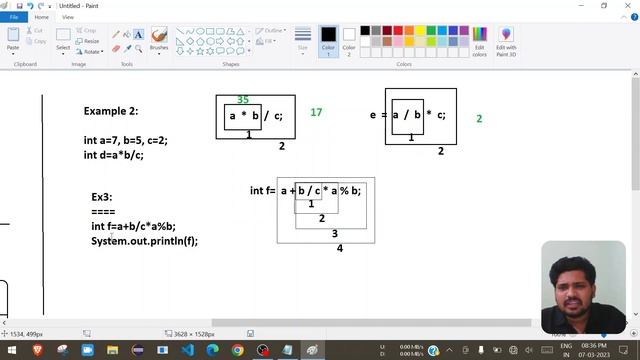Click the zoom in plus button

(633, 333)
